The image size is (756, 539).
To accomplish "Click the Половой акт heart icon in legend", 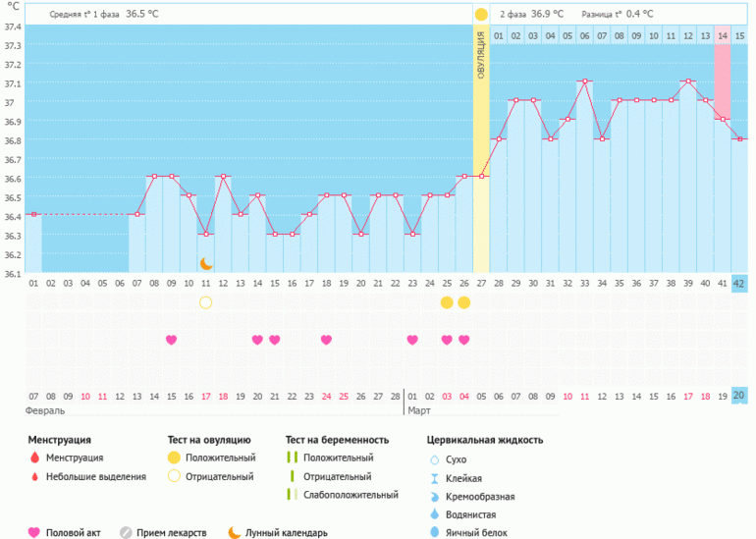I will (35, 532).
